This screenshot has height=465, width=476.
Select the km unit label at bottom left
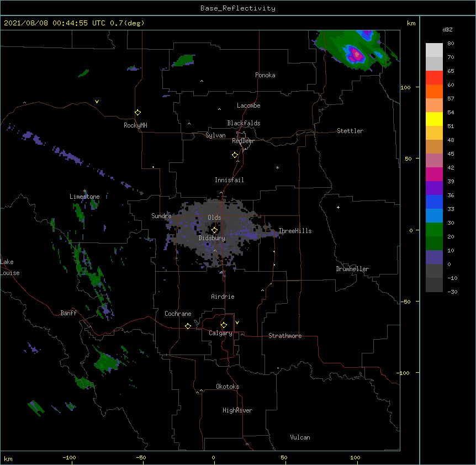(8, 458)
